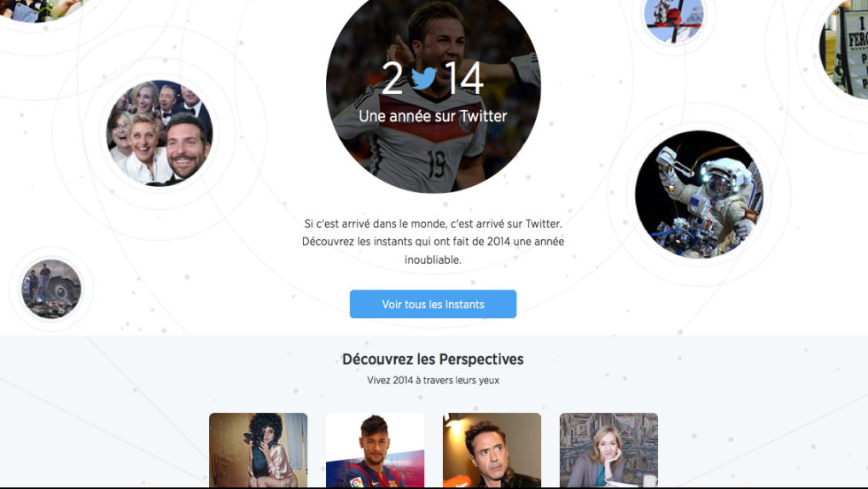Open perspective card of curly-haired woman holding dog
Screen dimensions: 868x489
(x=258, y=450)
